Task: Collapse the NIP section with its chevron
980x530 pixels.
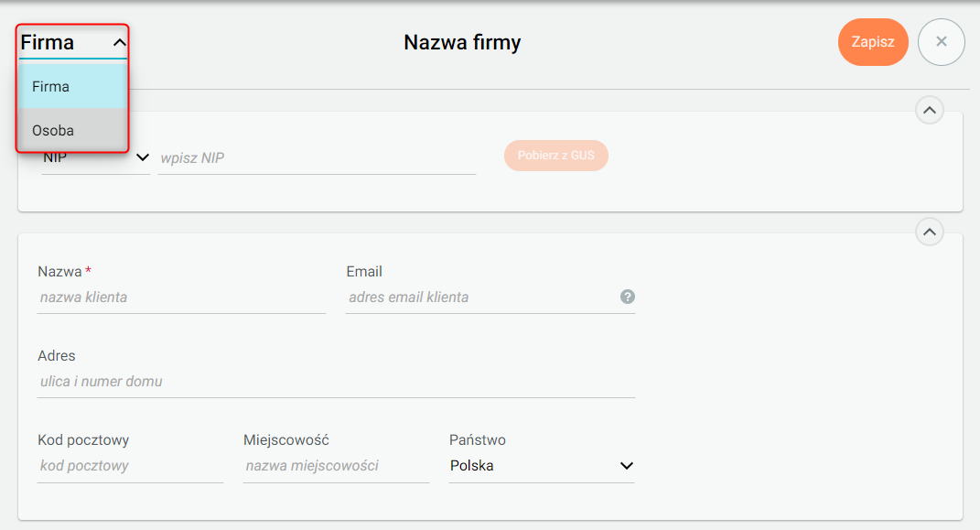Action: pyautogui.click(x=930, y=111)
